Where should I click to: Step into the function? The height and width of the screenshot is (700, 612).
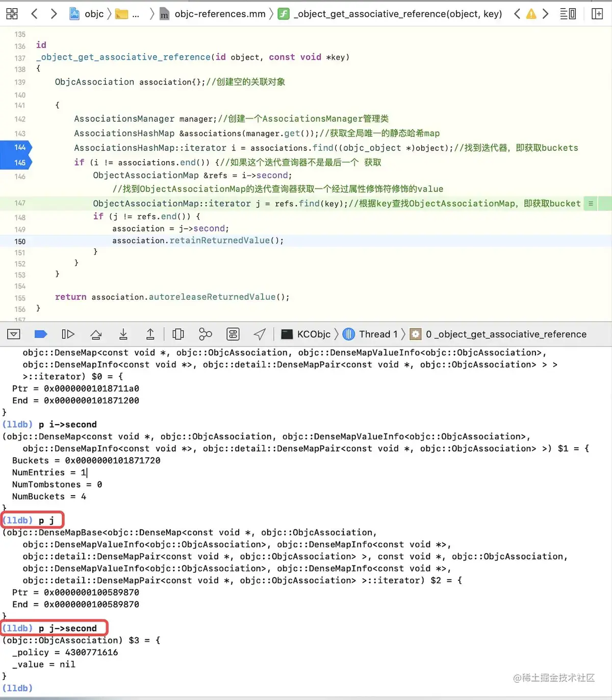pos(123,334)
